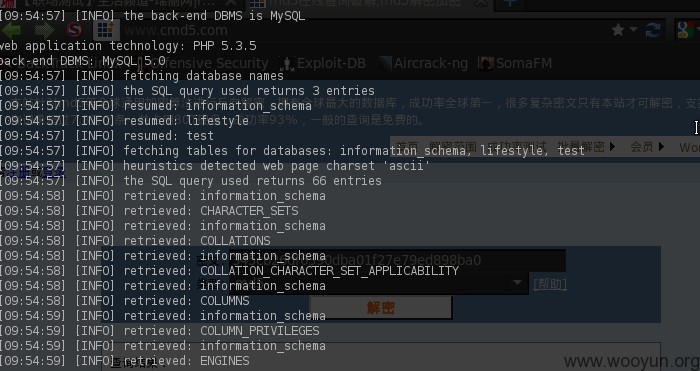Bookmark page with the star icon

[618, 30]
